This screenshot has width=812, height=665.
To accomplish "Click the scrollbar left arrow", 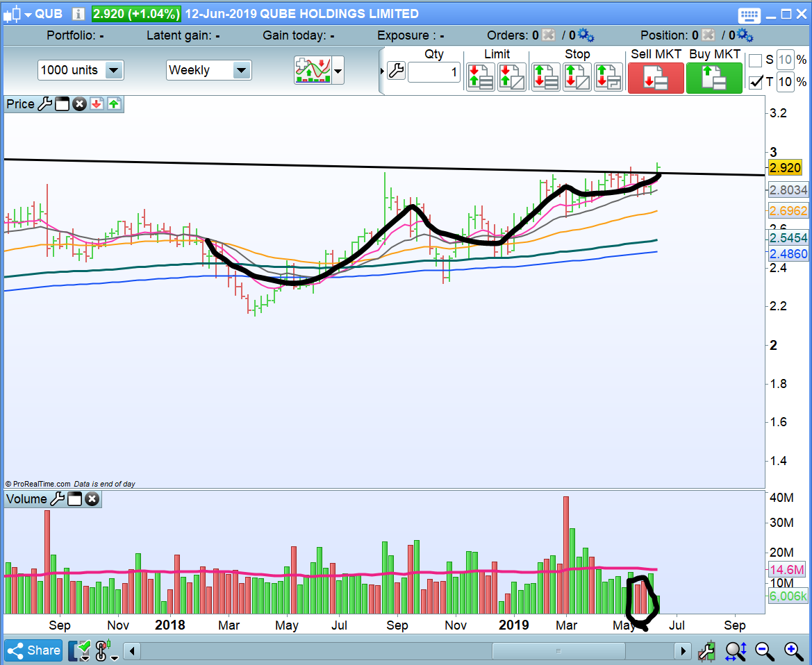I will tap(132, 650).
